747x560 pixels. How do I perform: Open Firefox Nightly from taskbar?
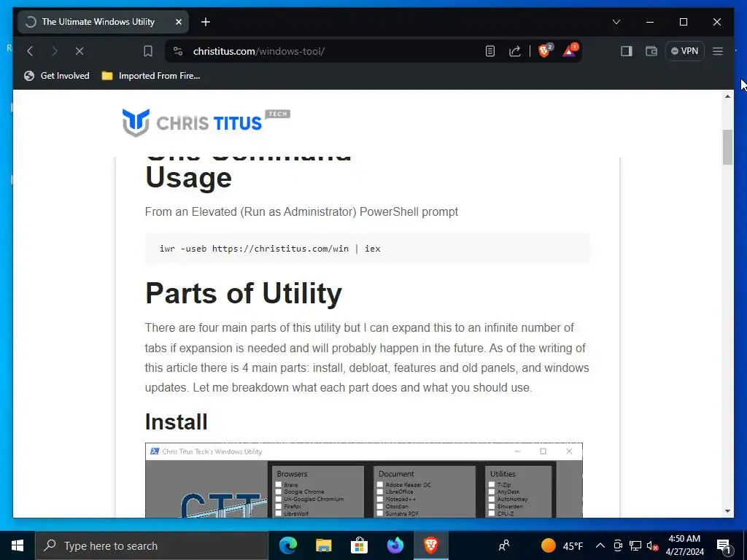click(x=395, y=545)
